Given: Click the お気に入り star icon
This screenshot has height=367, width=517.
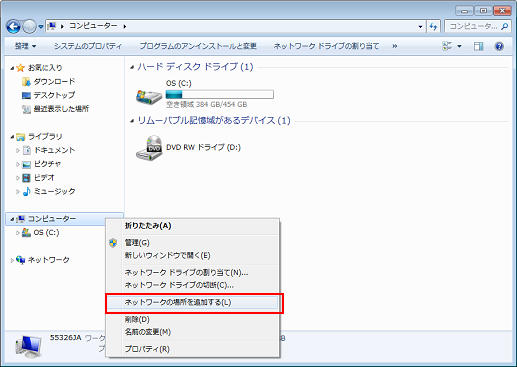Looking at the screenshot, I should 20,68.
